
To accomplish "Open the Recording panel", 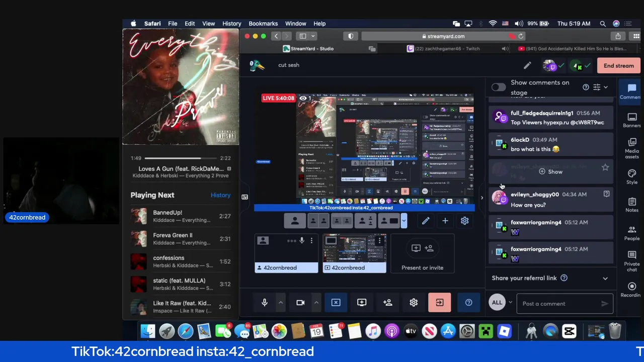I will click(x=632, y=290).
